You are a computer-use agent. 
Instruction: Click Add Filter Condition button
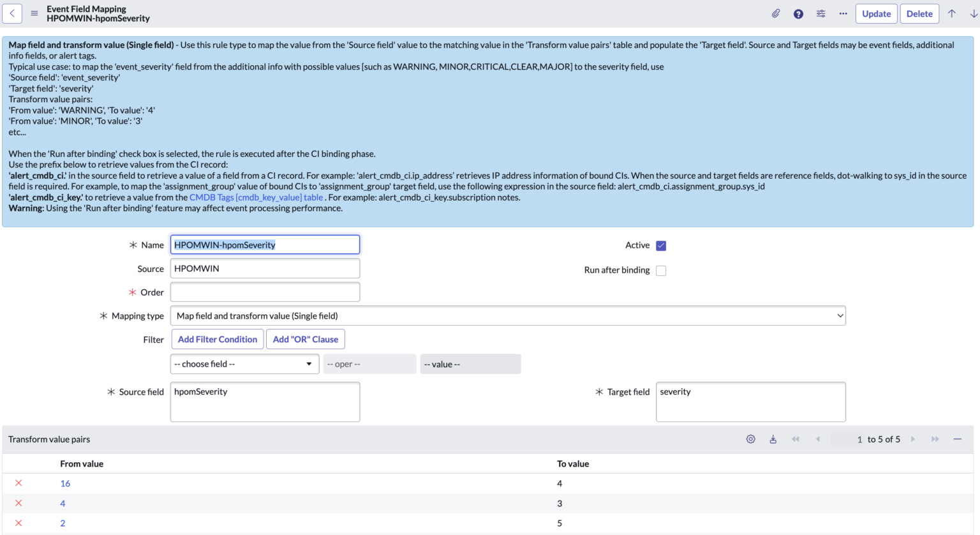pyautogui.click(x=218, y=340)
